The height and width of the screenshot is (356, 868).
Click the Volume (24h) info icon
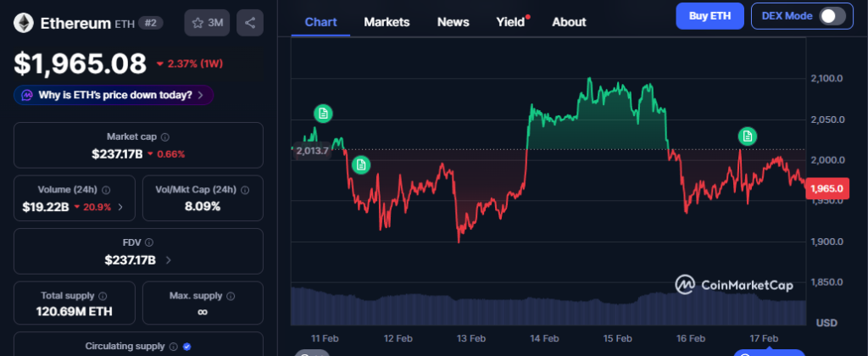[107, 190]
